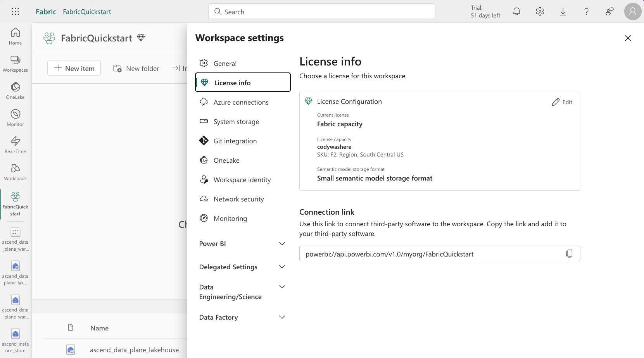The image size is (644, 358).
Task: Open notifications bell
Action: 516,12
